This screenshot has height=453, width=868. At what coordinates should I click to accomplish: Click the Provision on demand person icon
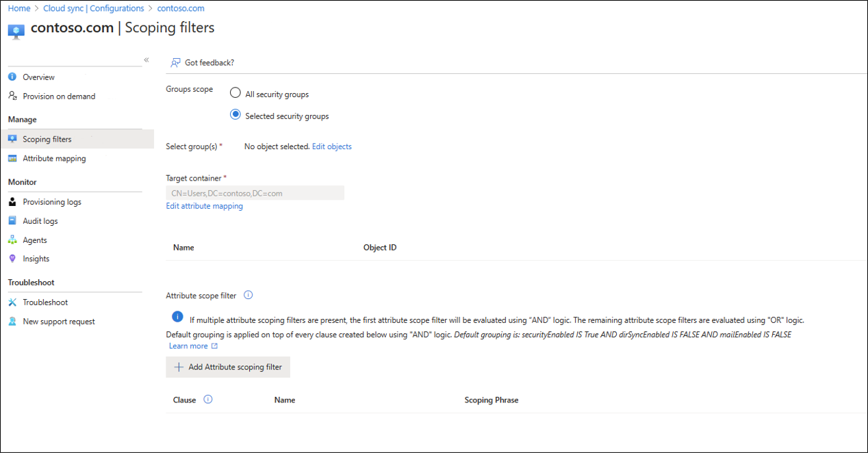pyautogui.click(x=12, y=96)
